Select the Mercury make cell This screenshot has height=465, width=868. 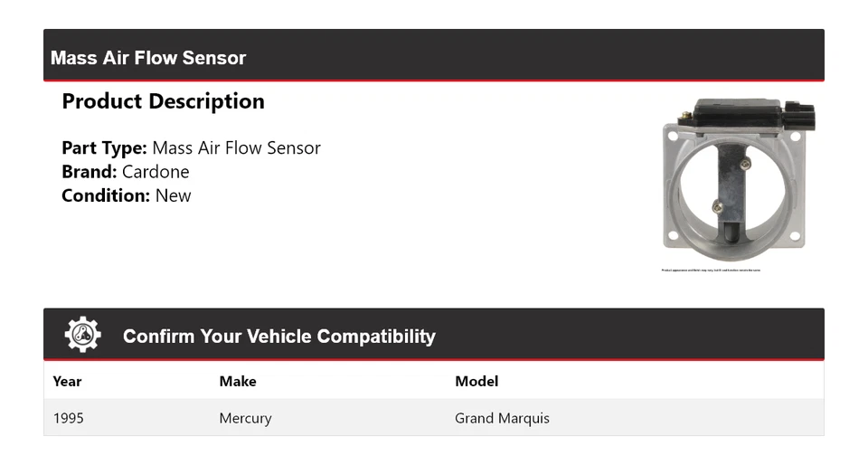click(x=245, y=418)
